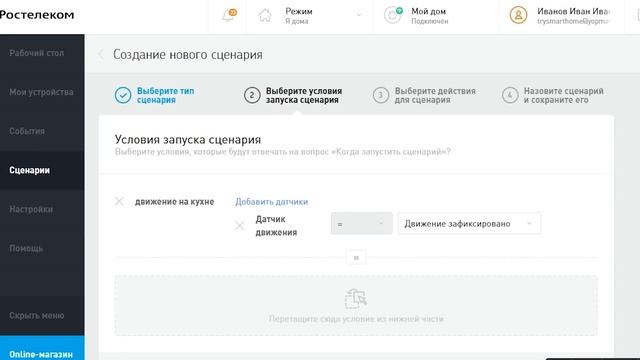The image size is (640, 360).
Task: Click the Датчик движения label
Action: (x=276, y=226)
